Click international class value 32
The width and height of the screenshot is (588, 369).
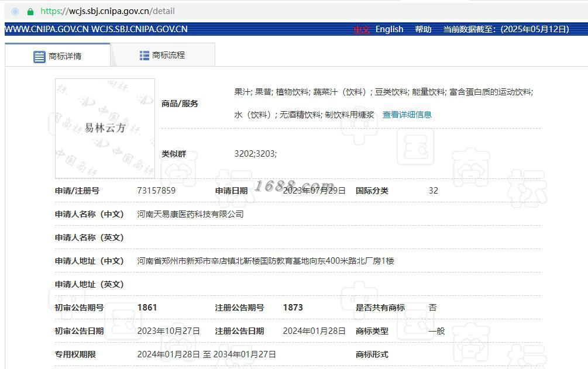pyautogui.click(x=434, y=191)
